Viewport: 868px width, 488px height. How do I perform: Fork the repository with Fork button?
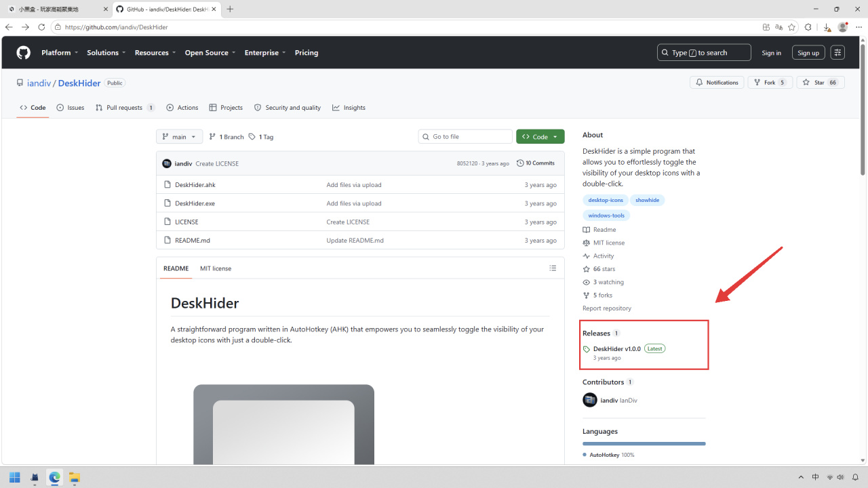[770, 83]
